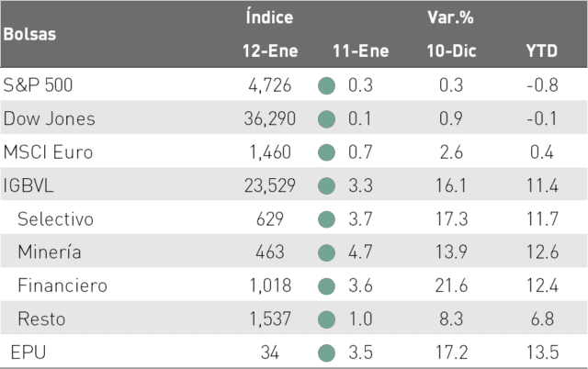The width and height of the screenshot is (588, 369).
Task: Click the Bolsas column header
Action: click(29, 34)
